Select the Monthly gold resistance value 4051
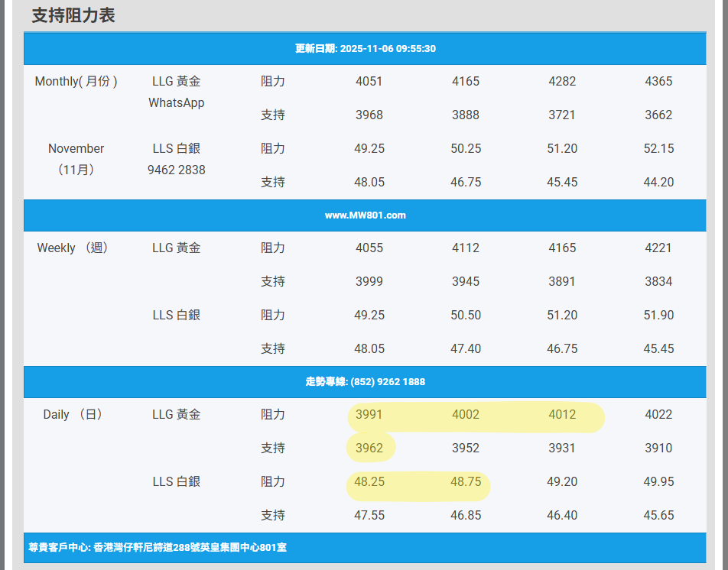Viewport: 728px width, 570px height. (369, 81)
